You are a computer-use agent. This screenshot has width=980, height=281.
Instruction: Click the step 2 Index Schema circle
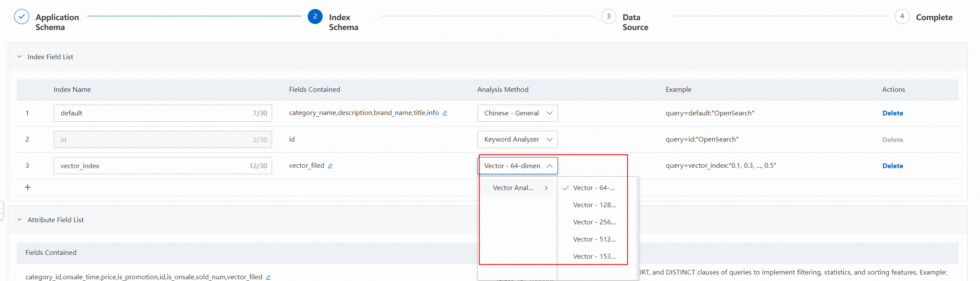pos(315,17)
